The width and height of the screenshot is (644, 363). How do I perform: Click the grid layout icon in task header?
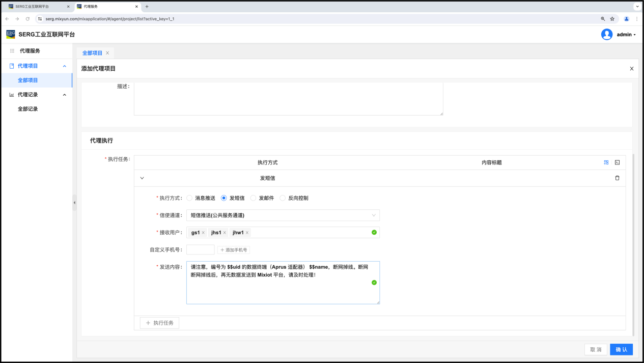606,162
